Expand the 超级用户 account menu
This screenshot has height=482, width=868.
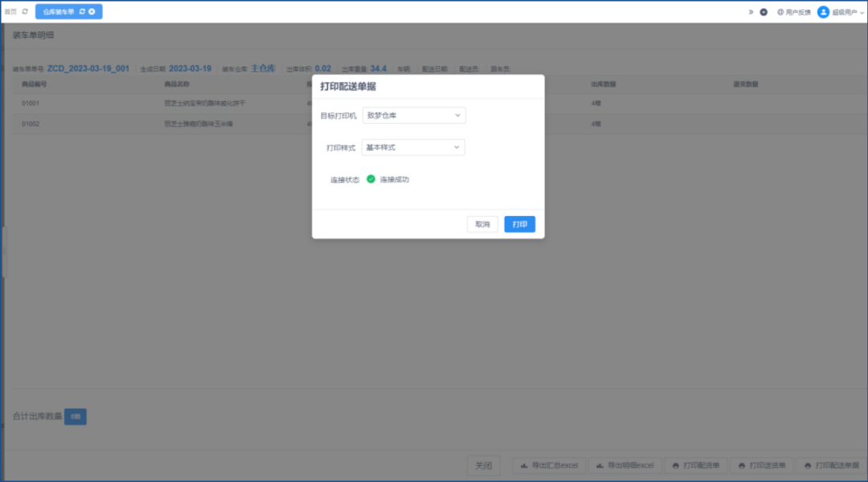(x=848, y=12)
